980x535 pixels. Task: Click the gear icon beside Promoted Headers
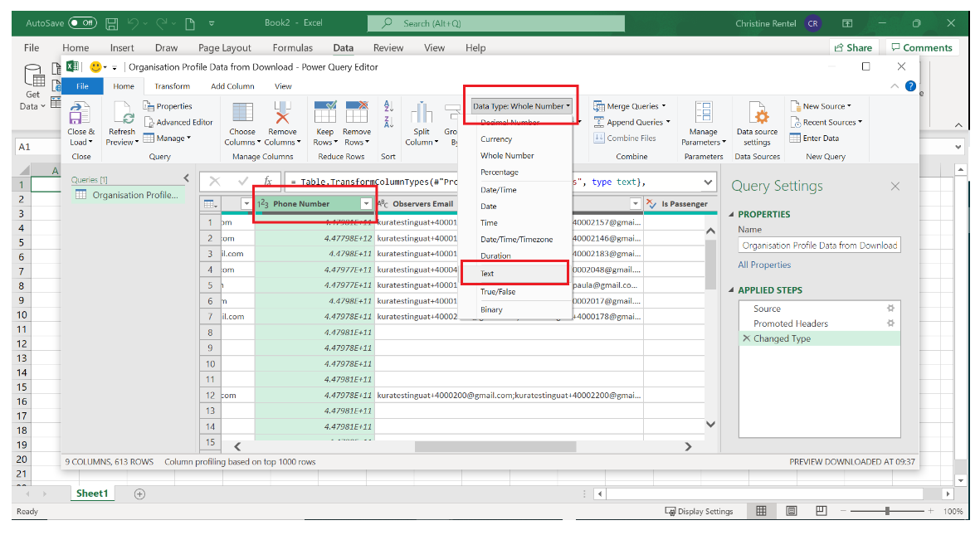point(890,323)
